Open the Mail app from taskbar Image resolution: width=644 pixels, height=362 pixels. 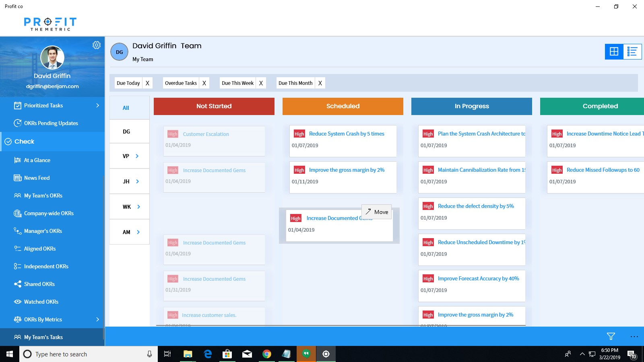click(247, 354)
